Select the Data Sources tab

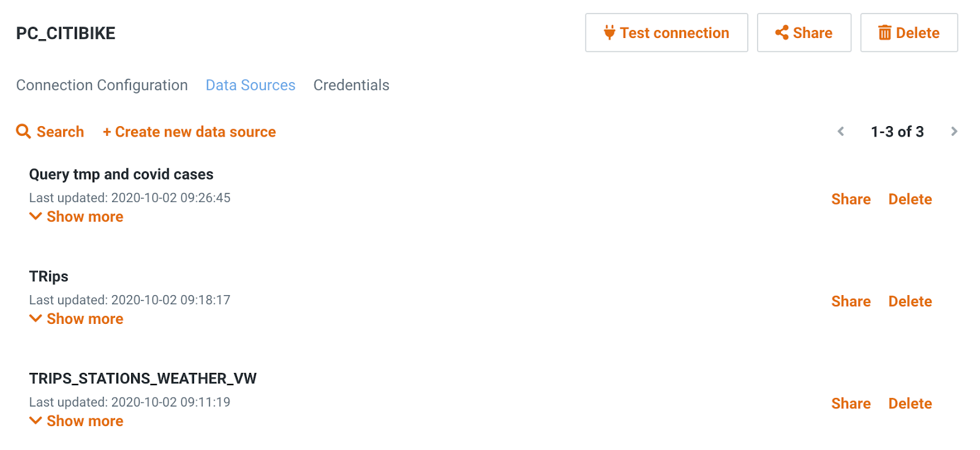pyautogui.click(x=251, y=85)
